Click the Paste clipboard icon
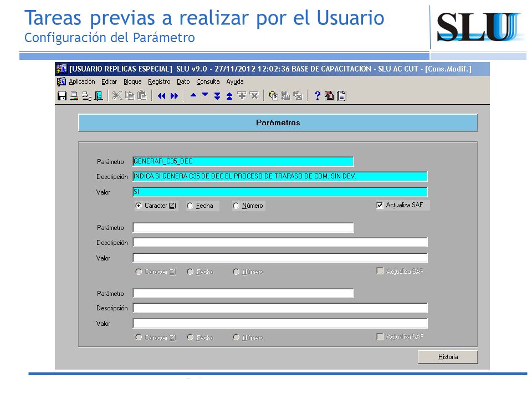 tap(142, 96)
